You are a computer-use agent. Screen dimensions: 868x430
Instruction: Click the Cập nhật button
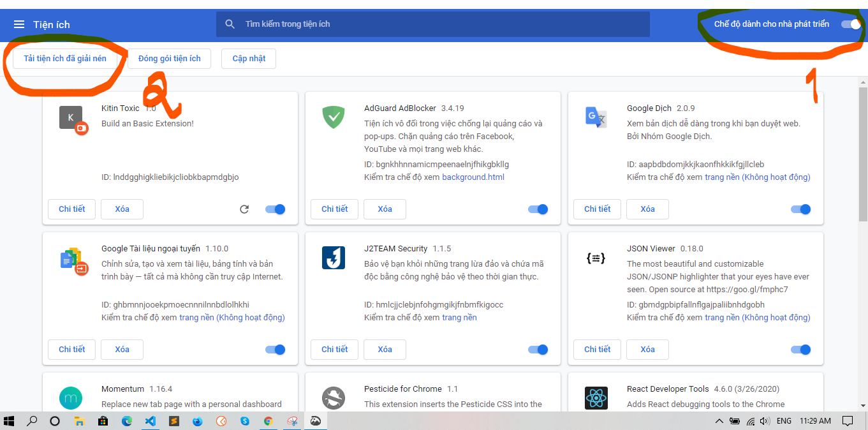pyautogui.click(x=249, y=59)
